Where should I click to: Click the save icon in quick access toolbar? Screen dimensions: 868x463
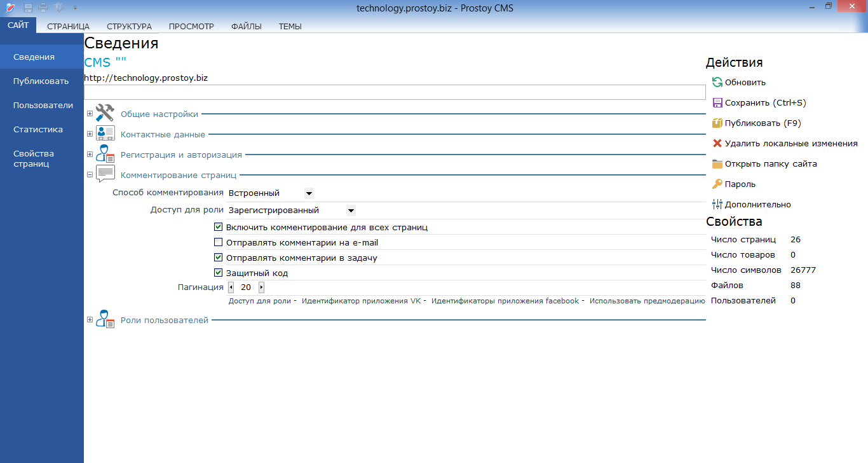(28, 8)
